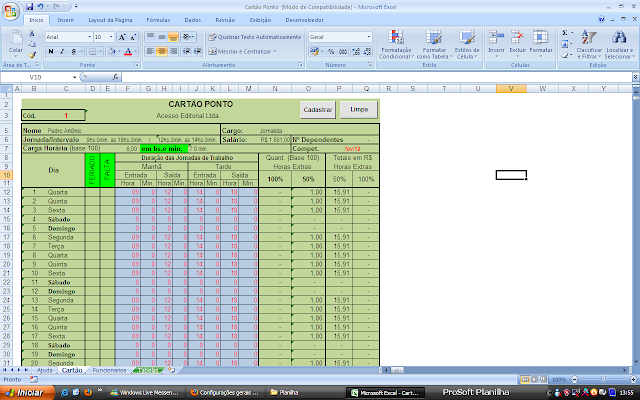Decrease decimal places icon

367,51
